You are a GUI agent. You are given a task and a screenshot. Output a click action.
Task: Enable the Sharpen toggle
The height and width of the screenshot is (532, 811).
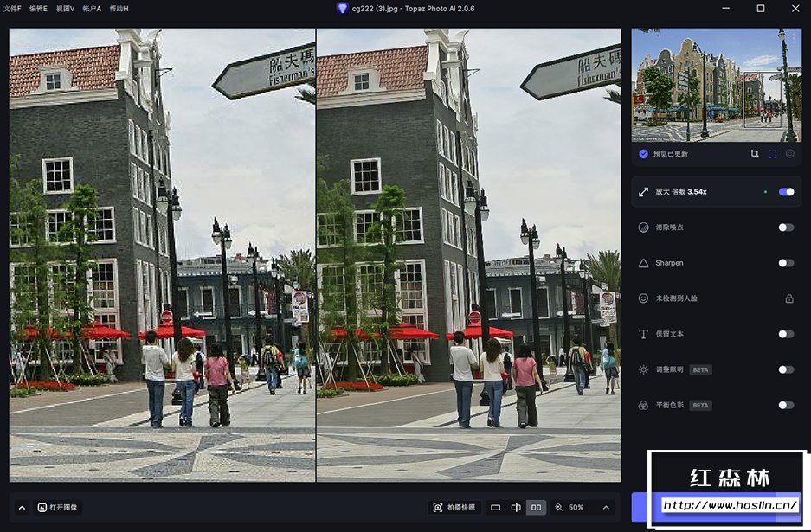point(786,263)
